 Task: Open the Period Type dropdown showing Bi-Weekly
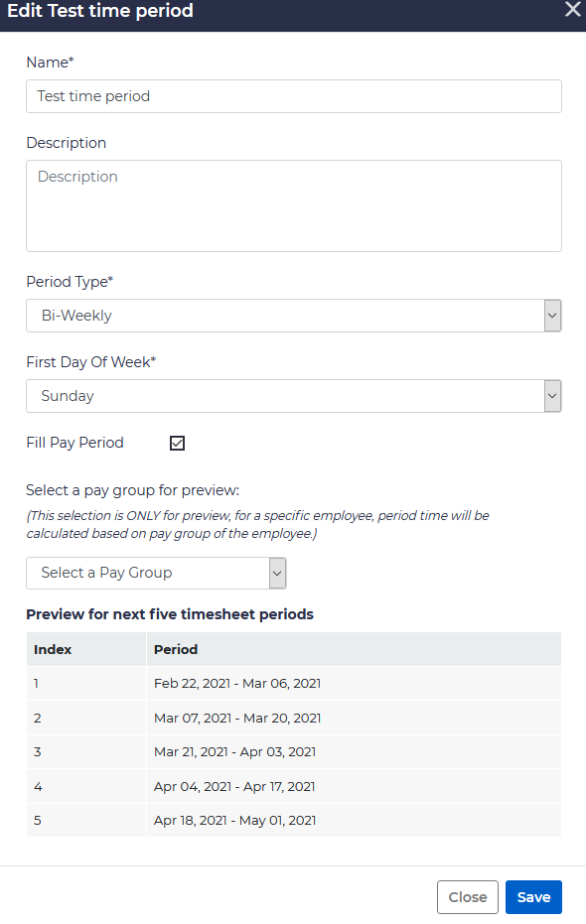click(293, 315)
